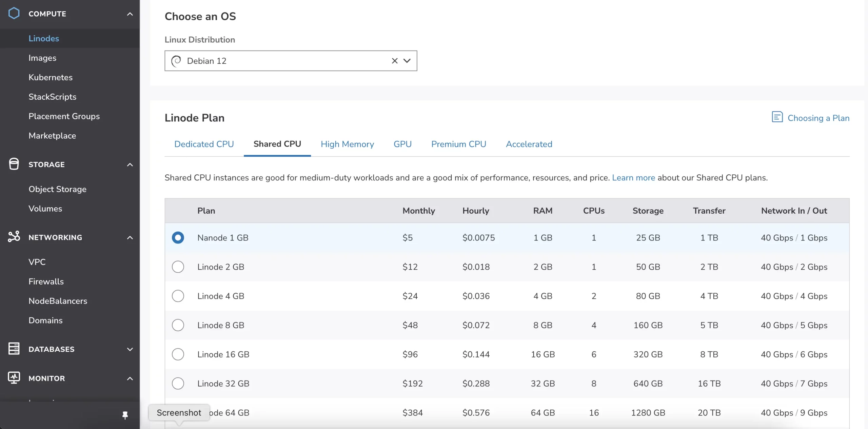Select the Linode 2 GB plan radio
The width and height of the screenshot is (868, 429).
[178, 267]
